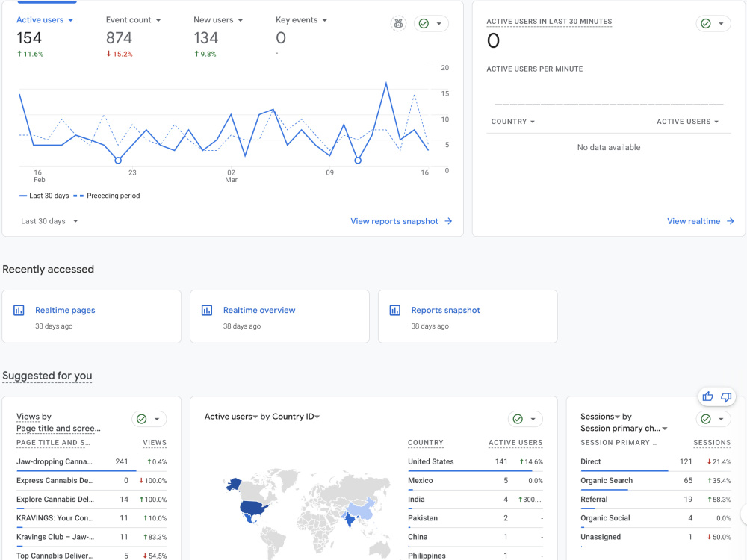Open the New users metric dropdown
The image size is (747, 560).
[218, 20]
